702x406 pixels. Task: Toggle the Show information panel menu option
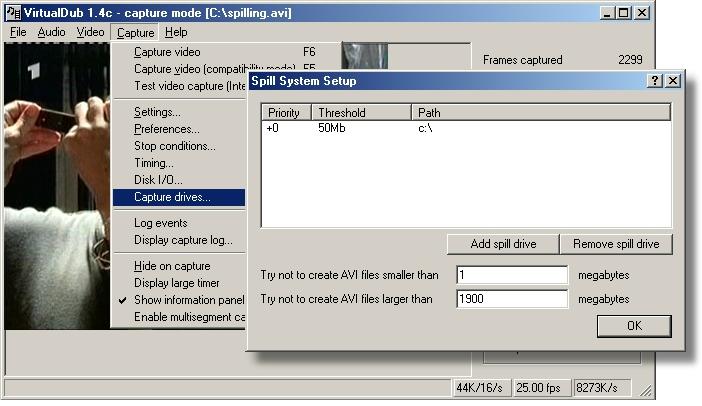point(188,300)
